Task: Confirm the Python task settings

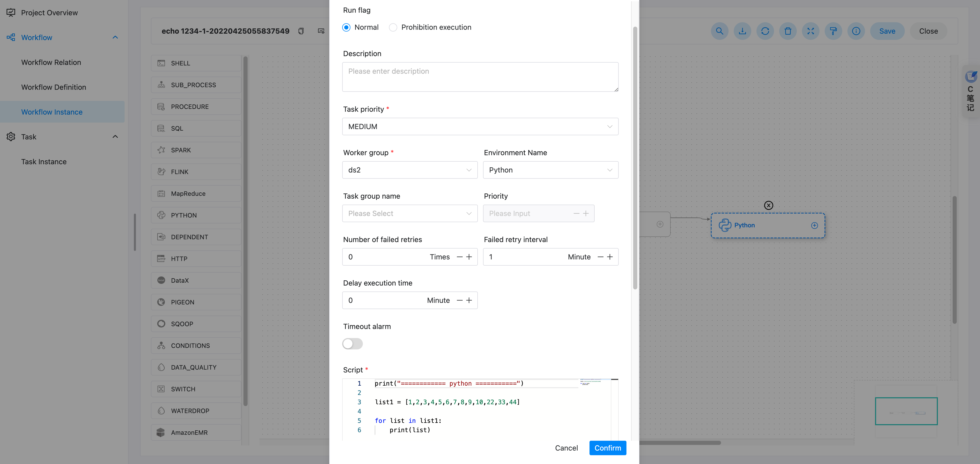Action: tap(607, 448)
